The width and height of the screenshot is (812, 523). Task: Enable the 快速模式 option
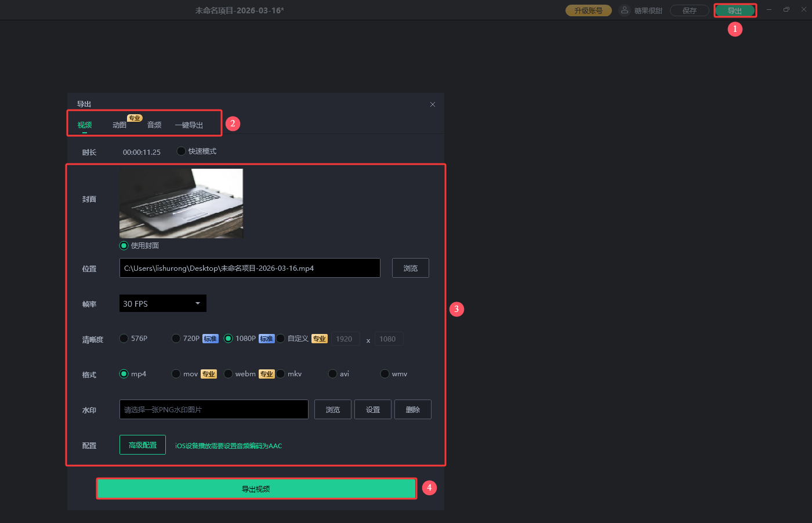point(182,151)
